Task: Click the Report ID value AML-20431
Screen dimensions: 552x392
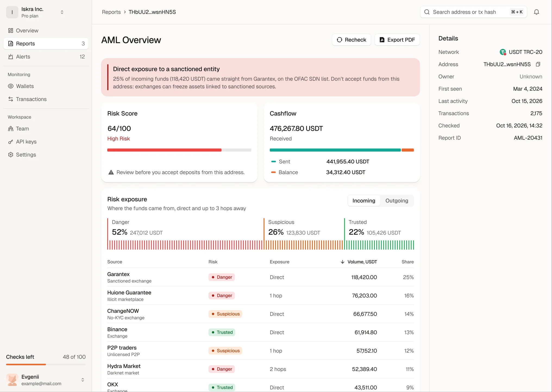Action: point(528,138)
